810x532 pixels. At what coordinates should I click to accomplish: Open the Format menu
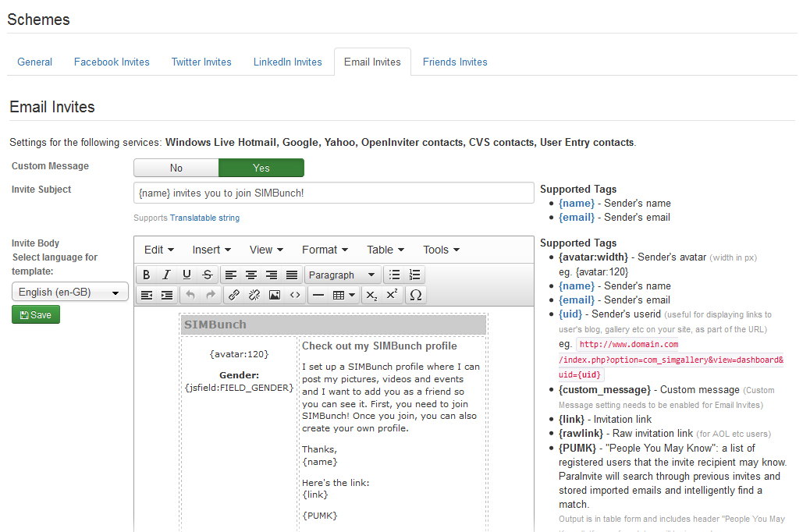point(324,250)
